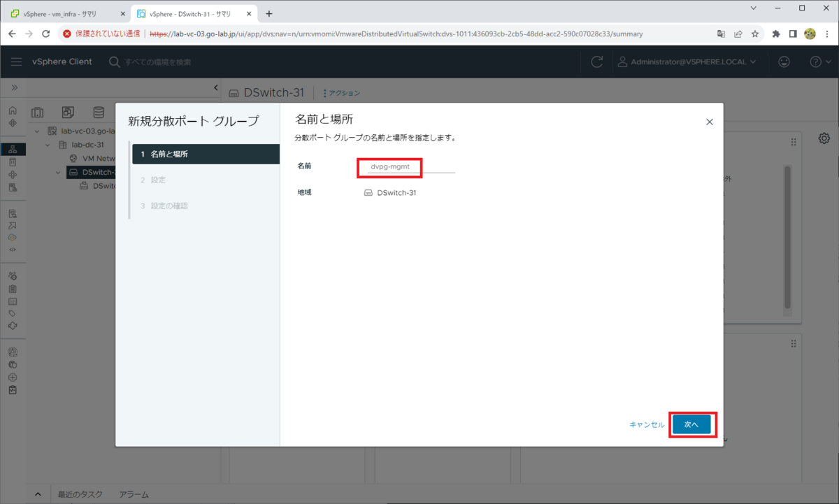Open the vSphere Client hamburger menu
This screenshot has width=839, height=504.
tap(16, 62)
